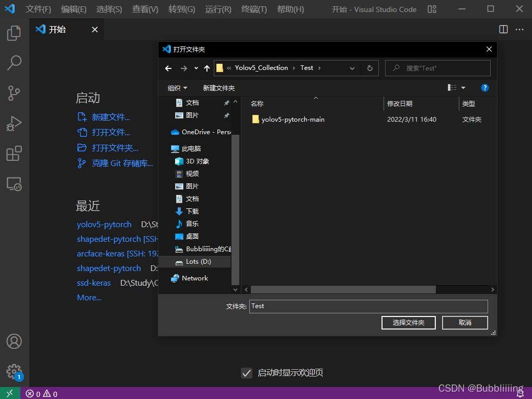Click 新建文件夹 in dialog toolbar
The height and width of the screenshot is (399, 532).
219,88
